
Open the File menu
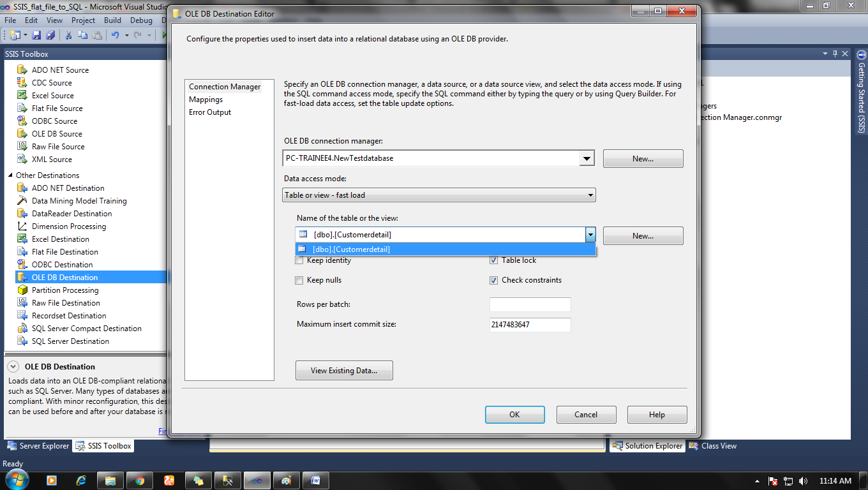(x=10, y=20)
